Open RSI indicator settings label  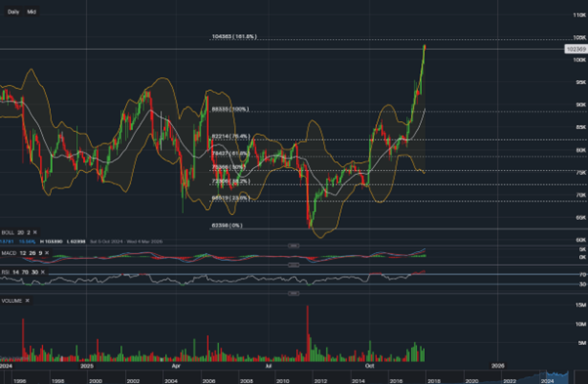[x=5, y=272]
